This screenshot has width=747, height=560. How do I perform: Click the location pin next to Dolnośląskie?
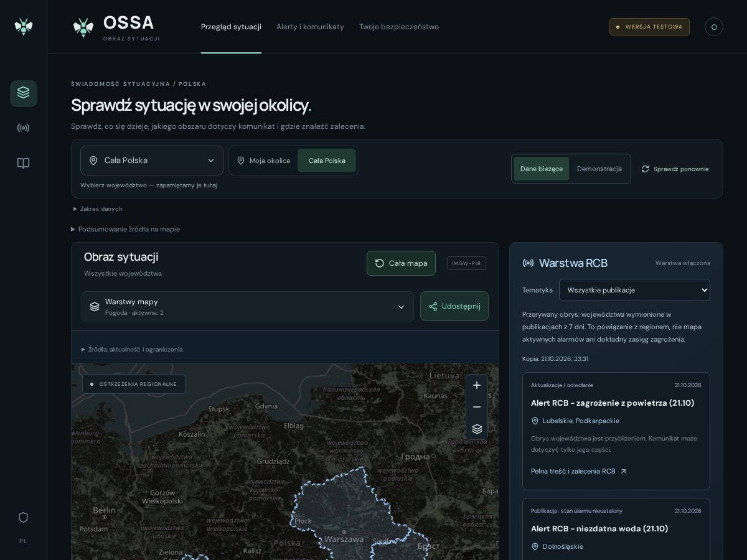pyautogui.click(x=535, y=547)
